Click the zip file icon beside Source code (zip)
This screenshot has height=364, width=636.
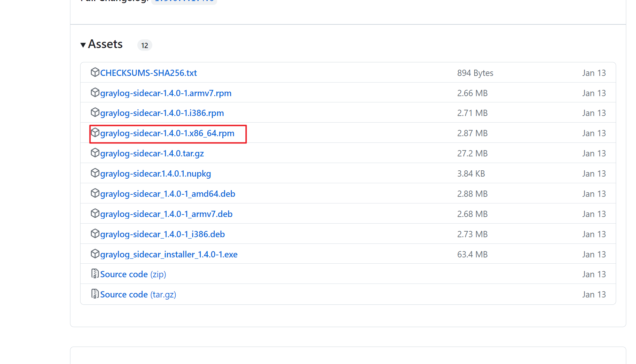(x=95, y=274)
